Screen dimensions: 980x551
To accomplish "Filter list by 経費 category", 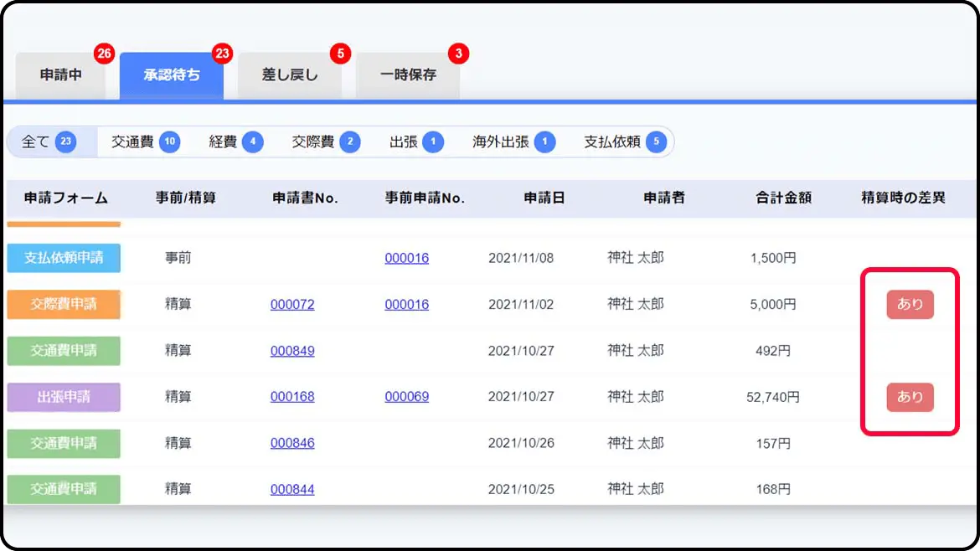I will click(x=235, y=142).
